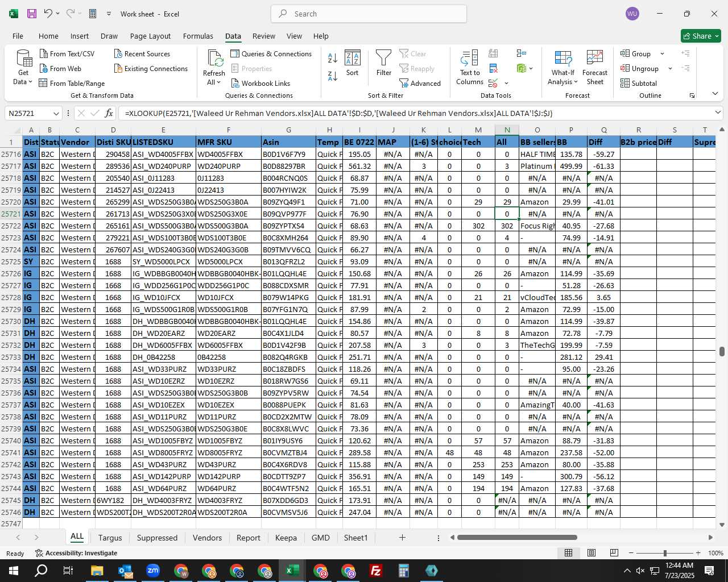
Task: Open Queries & Connections pane
Action: coord(271,53)
